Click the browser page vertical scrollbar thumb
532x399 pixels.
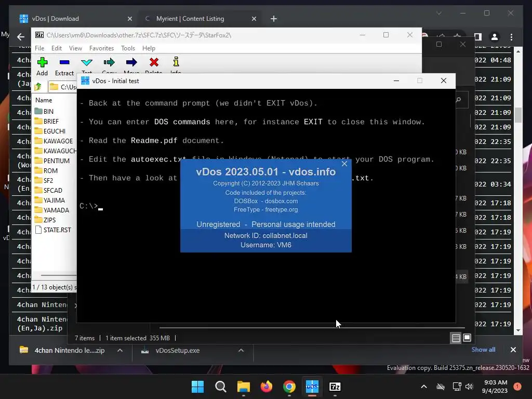pos(518,115)
